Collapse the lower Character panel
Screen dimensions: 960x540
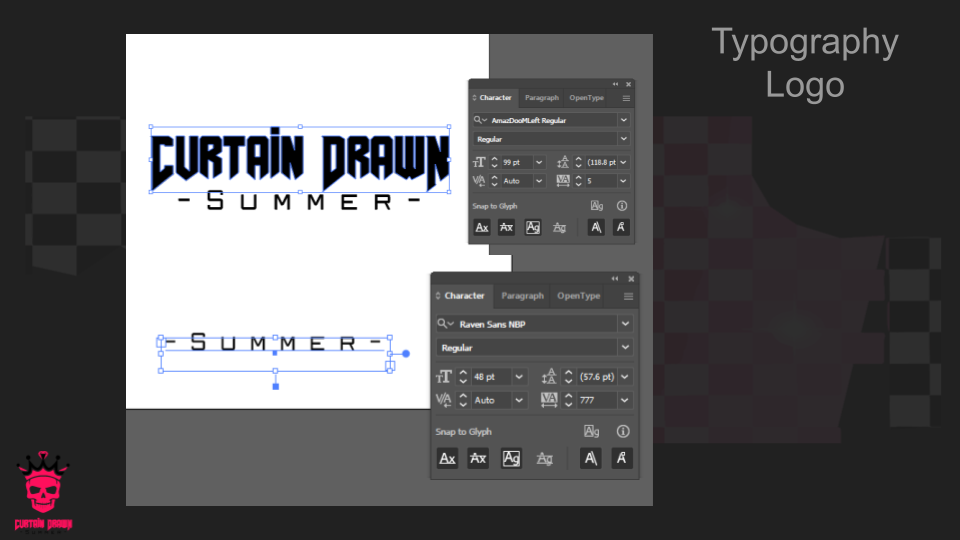(x=615, y=279)
